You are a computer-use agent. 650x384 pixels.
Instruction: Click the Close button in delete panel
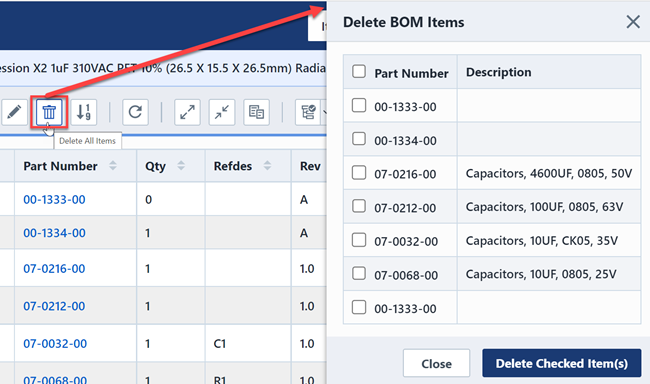point(436,363)
